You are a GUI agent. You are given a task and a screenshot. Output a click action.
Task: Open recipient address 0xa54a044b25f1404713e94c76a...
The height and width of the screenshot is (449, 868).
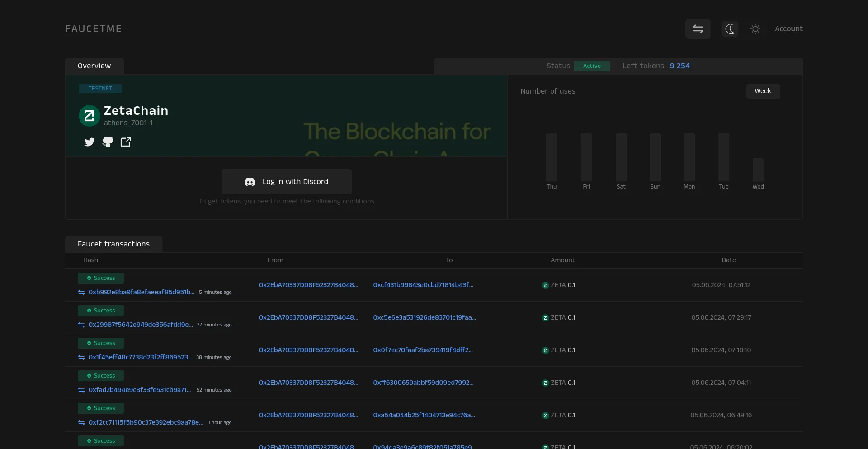(424, 415)
